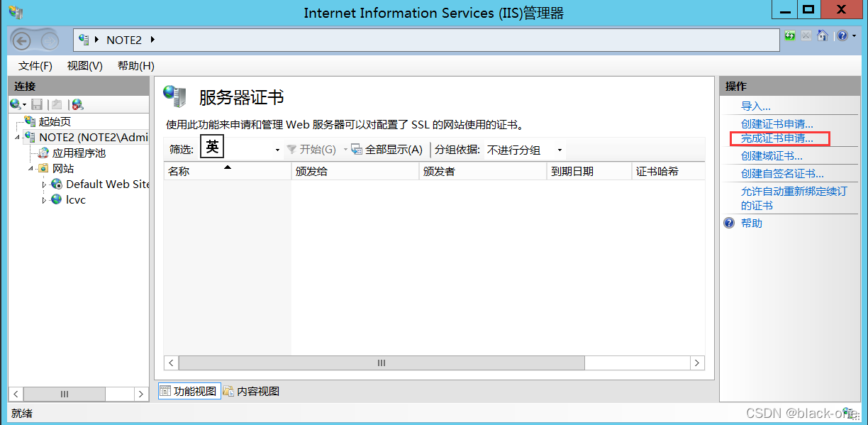Click the Up one level folder icon

click(57, 104)
